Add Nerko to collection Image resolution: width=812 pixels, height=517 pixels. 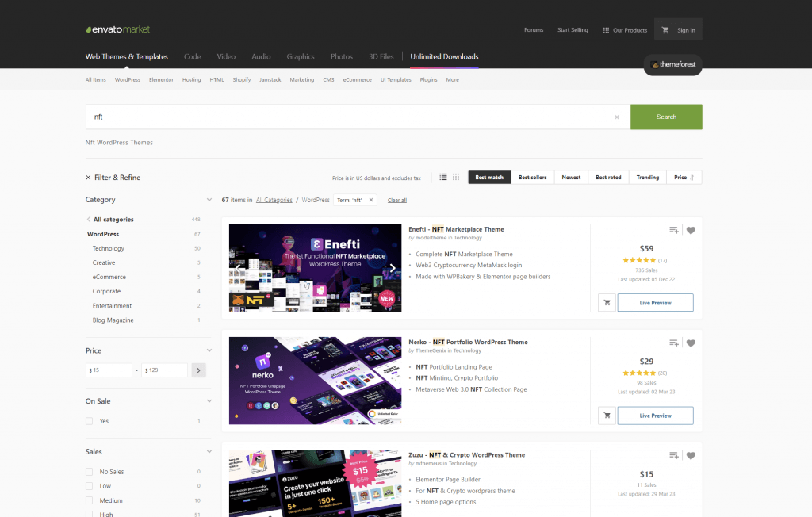pyautogui.click(x=673, y=343)
